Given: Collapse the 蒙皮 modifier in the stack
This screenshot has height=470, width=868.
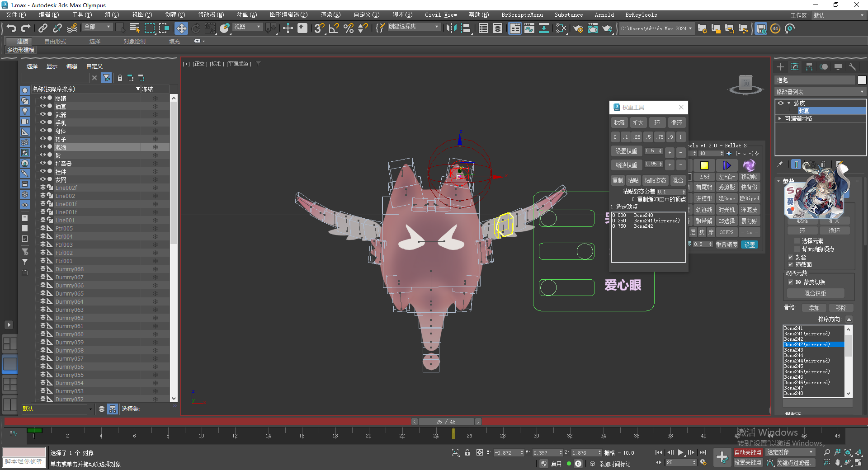Looking at the screenshot, I should (x=789, y=103).
